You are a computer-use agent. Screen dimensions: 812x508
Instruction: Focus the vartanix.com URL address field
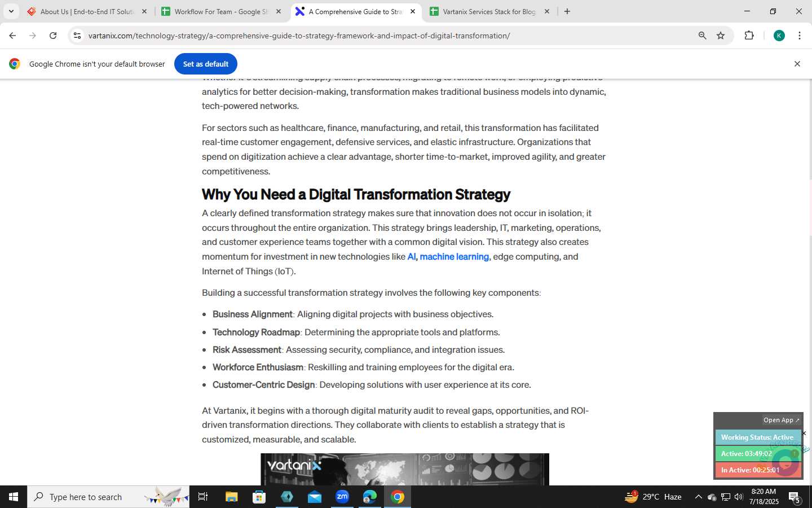pos(299,36)
